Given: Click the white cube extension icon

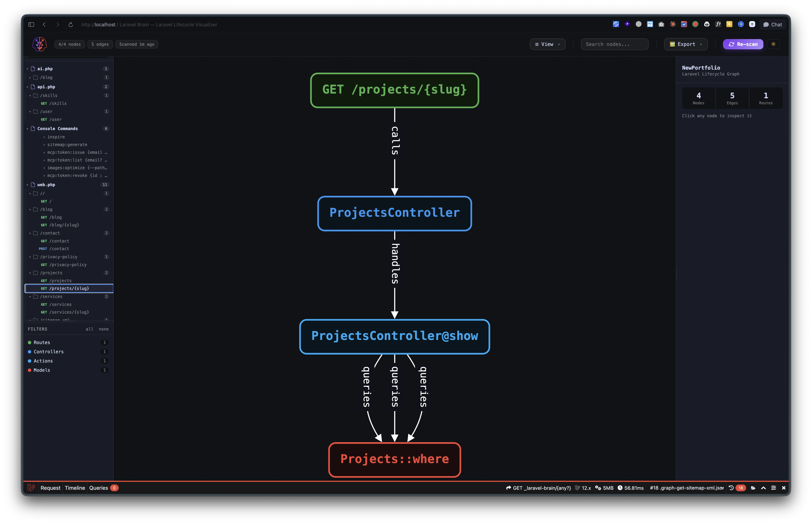Looking at the screenshot, I should (752, 24).
